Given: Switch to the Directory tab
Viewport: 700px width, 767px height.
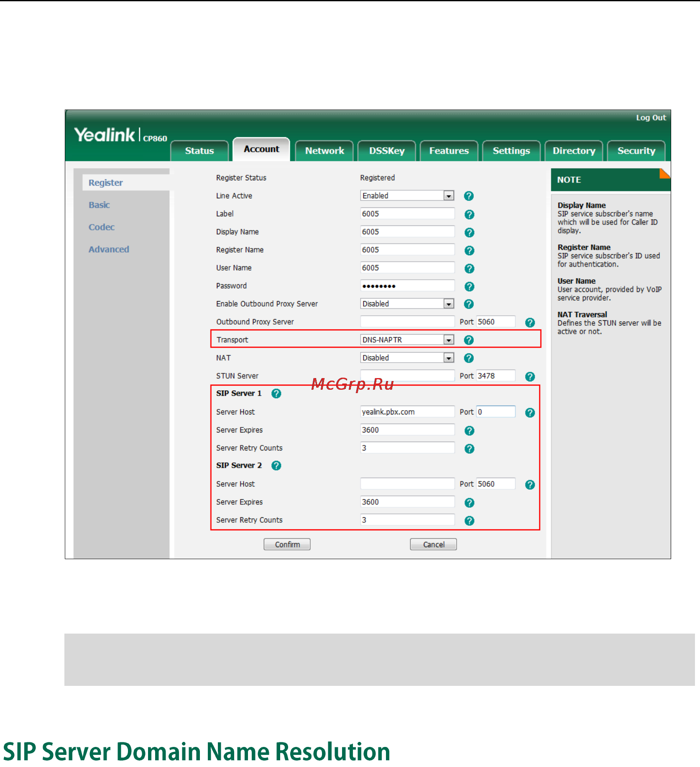Looking at the screenshot, I should click(x=574, y=151).
